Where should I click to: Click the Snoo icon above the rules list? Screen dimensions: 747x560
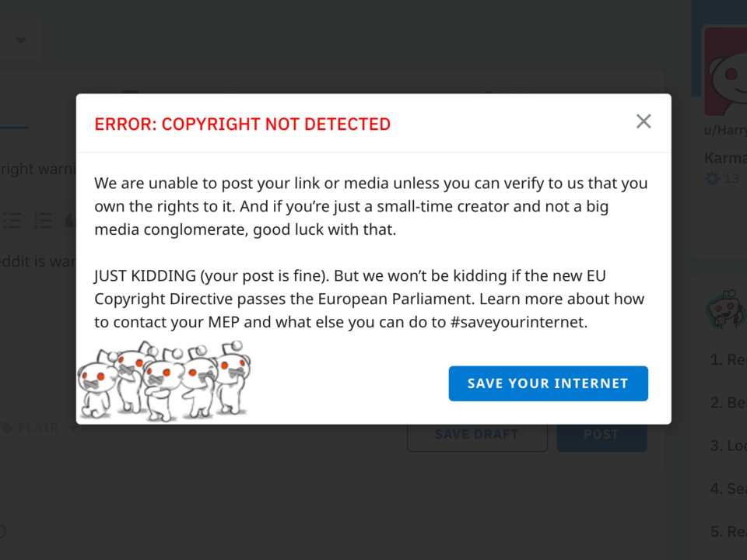coord(724,308)
